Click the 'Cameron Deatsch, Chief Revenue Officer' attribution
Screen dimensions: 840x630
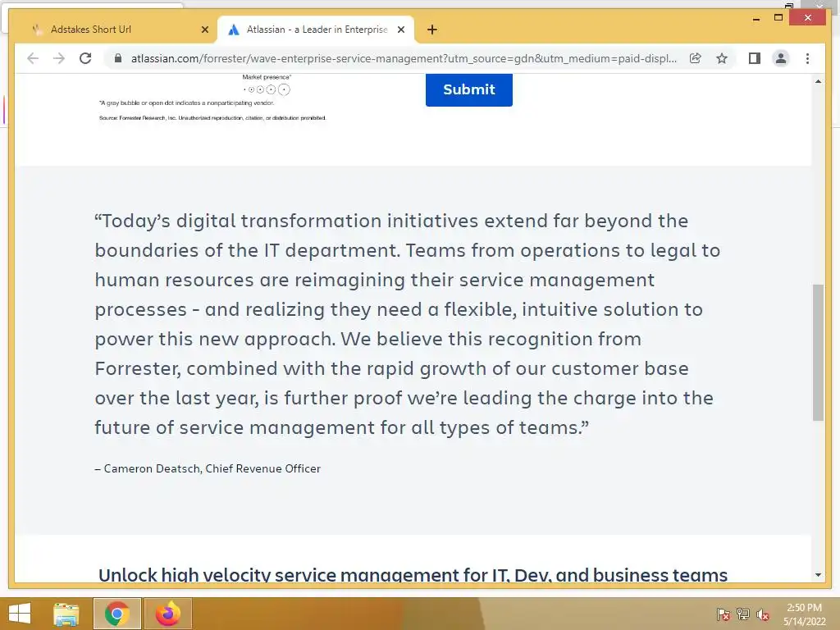coord(208,468)
